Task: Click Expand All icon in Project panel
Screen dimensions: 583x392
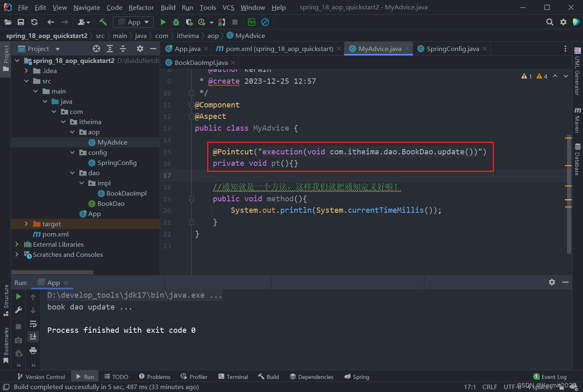Action: (110, 49)
